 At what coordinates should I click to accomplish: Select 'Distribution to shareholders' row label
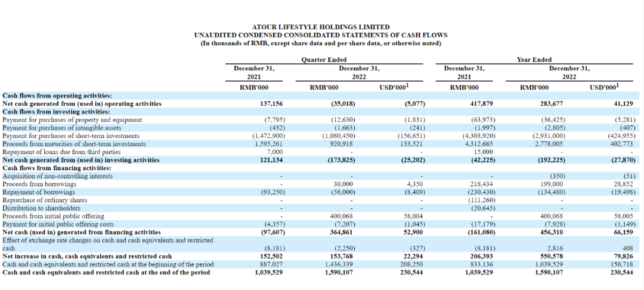(42, 208)
